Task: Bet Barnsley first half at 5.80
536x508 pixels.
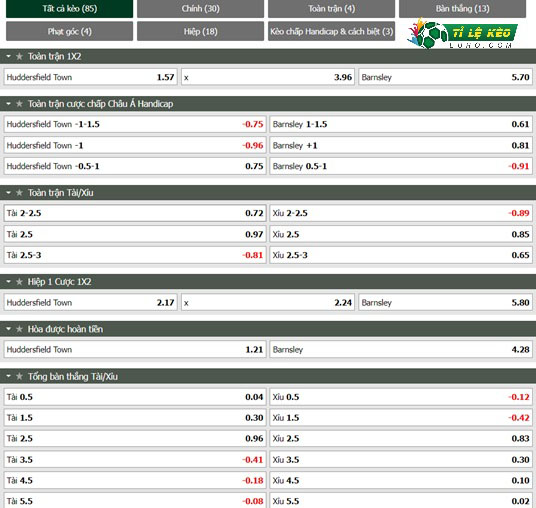Action: (x=445, y=303)
